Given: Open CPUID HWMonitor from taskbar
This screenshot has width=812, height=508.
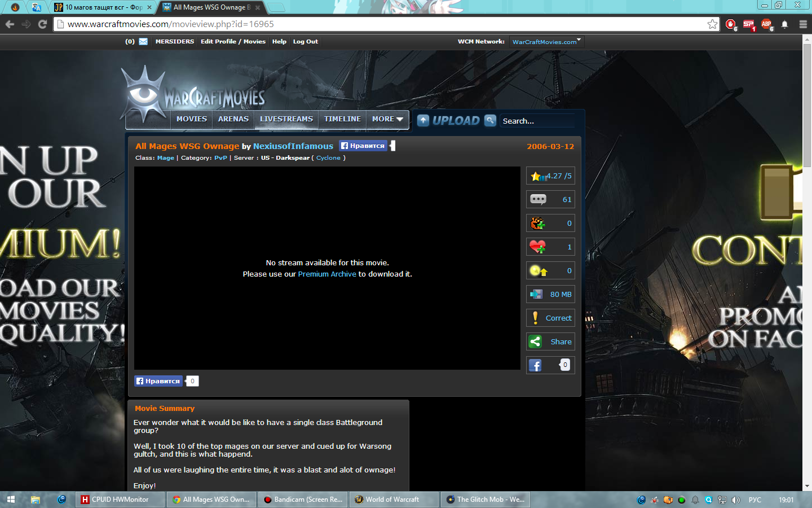Looking at the screenshot, I should pyautogui.click(x=120, y=500).
